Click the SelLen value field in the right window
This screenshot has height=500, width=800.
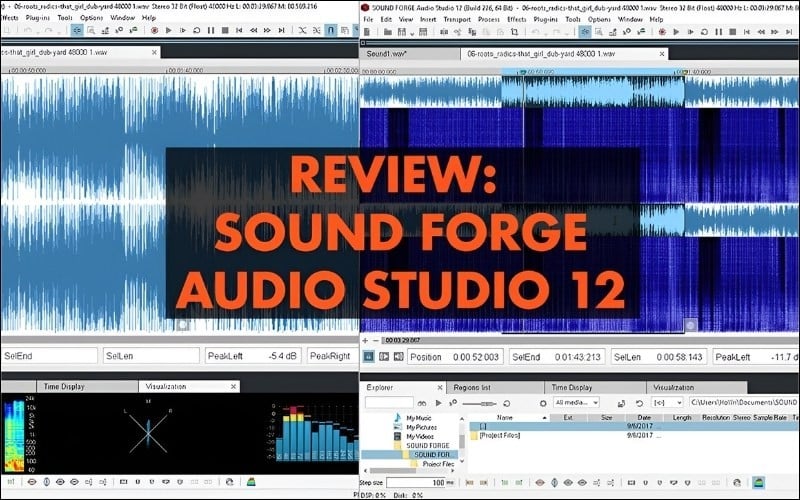[x=659, y=357]
